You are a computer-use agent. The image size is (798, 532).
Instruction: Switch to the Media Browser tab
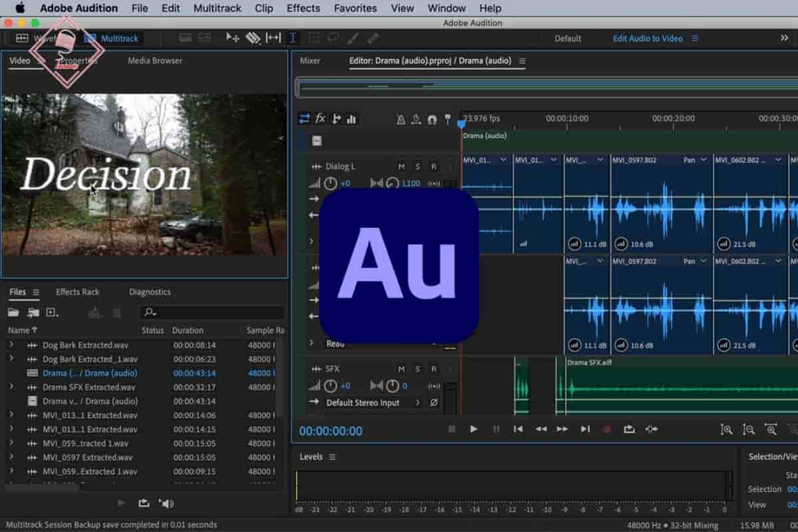coord(154,61)
